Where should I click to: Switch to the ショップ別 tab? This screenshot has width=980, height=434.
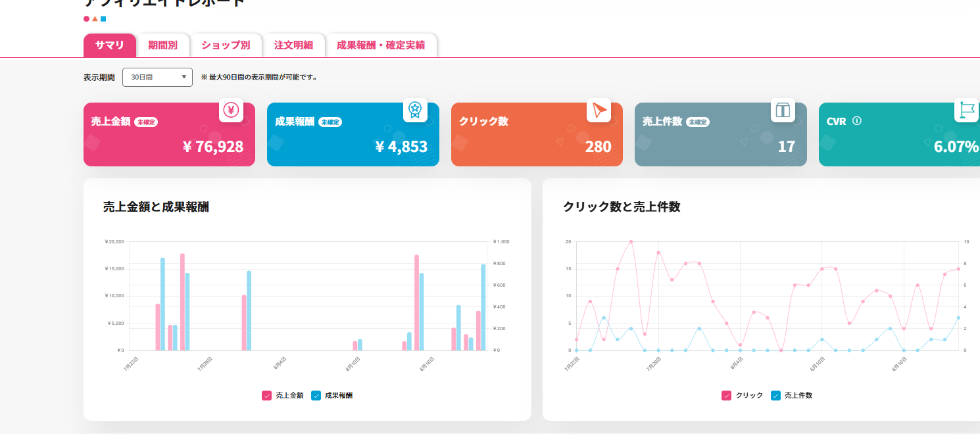[x=226, y=45]
